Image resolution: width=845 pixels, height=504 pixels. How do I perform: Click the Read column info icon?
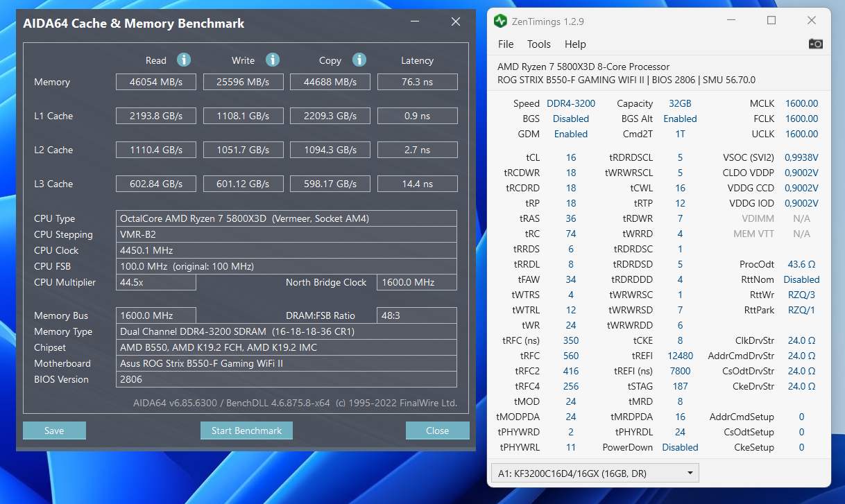click(x=184, y=60)
